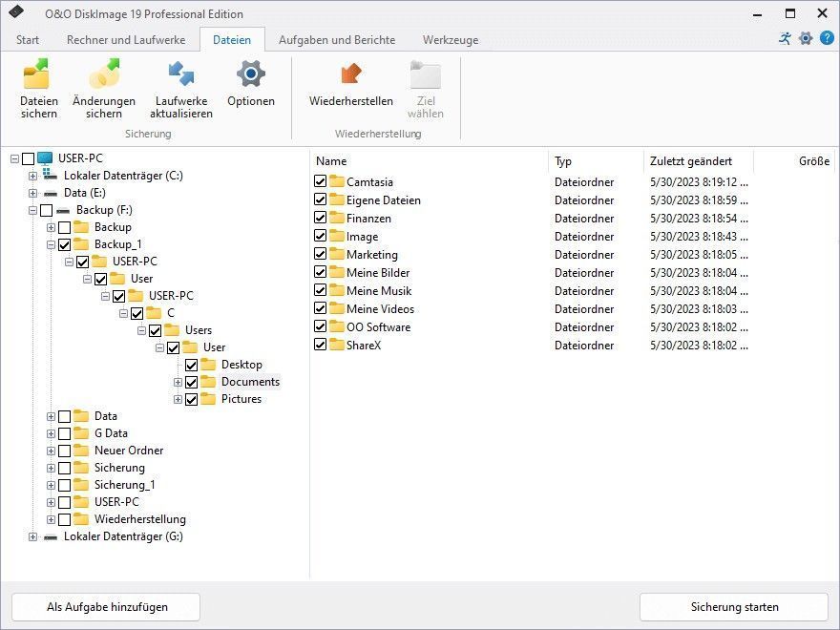This screenshot has height=630, width=840.
Task: Click the Lokaler Datenträger (C:) drive icon
Action: pyautogui.click(x=50, y=175)
